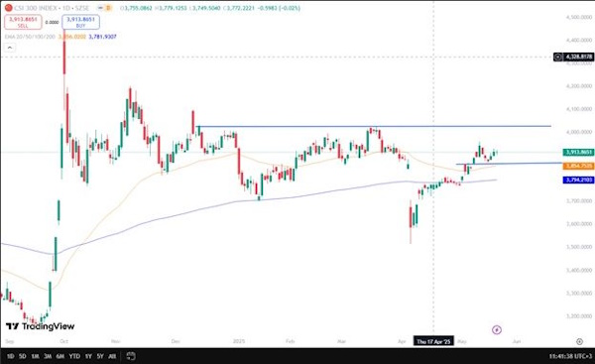Click the TradingView logo
This screenshot has height=364, width=595.
41,326
